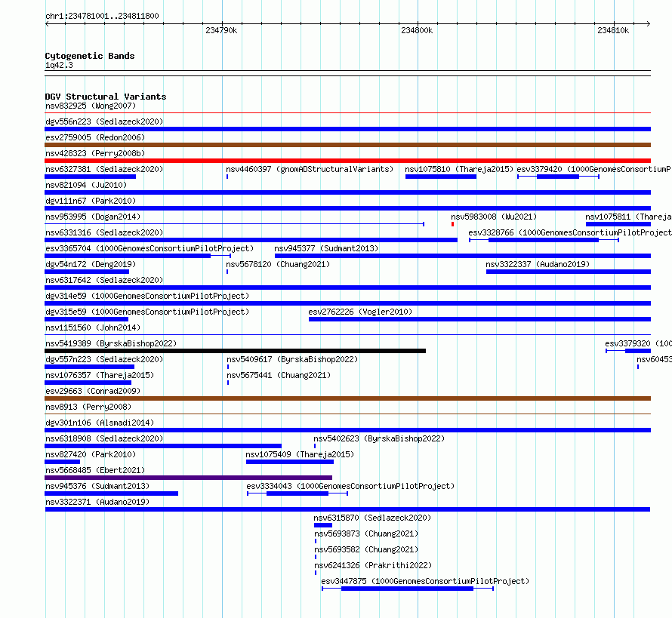Select nsv1075409 (Thareja2015) variant

290,462
